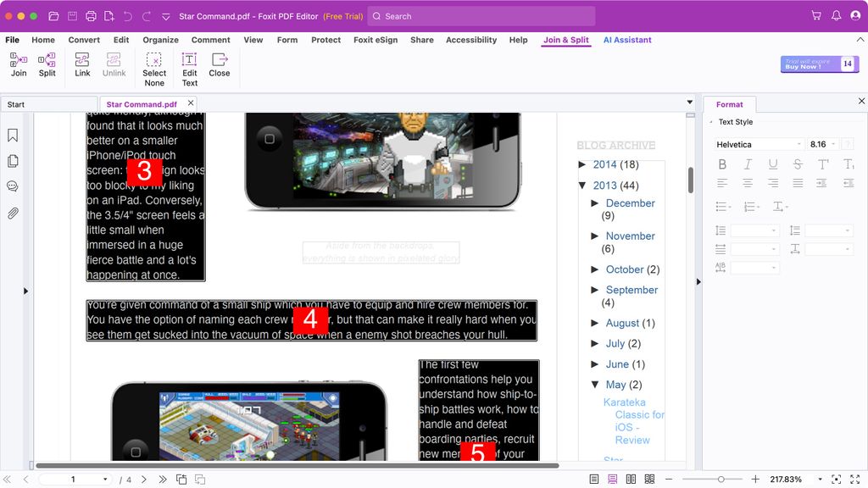This screenshot has height=488, width=868.
Task: Select the Star Command.pdf document tab
Action: click(x=142, y=104)
